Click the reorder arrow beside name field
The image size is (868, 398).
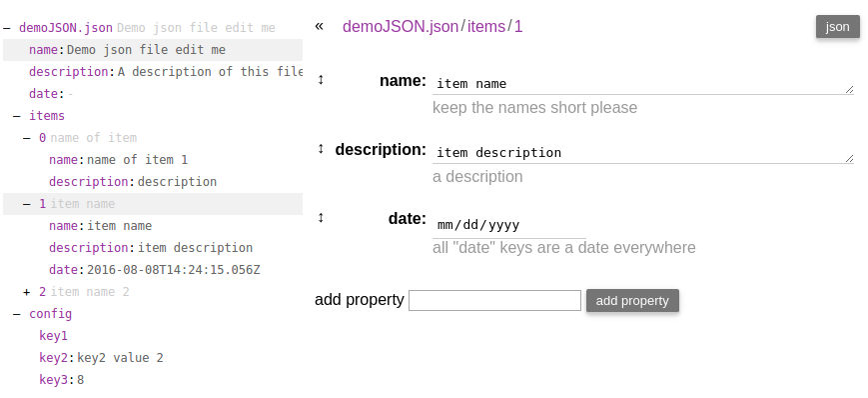click(321, 80)
